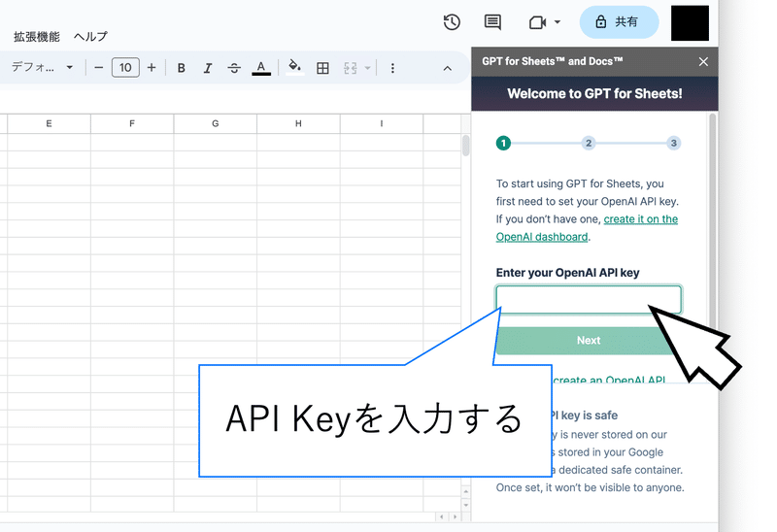Click the sheet scroll right arrow
This screenshot has width=777, height=532.
(x=455, y=516)
